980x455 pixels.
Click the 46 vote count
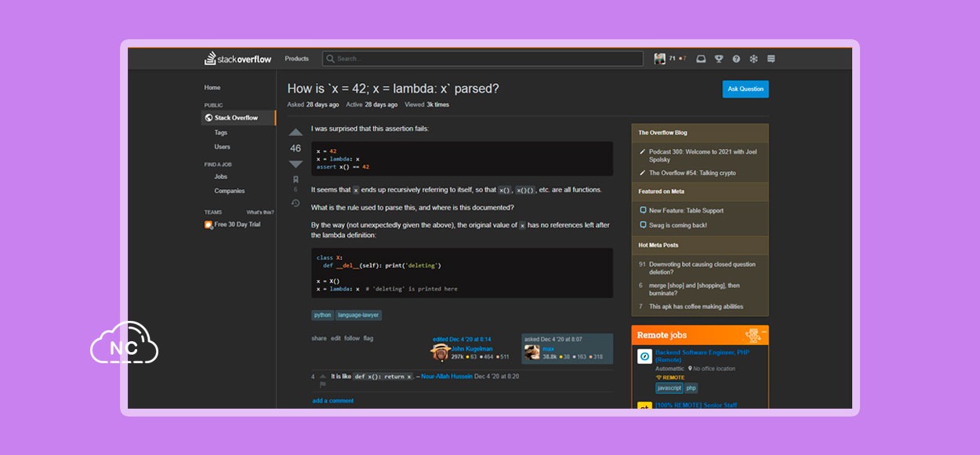[x=296, y=148]
